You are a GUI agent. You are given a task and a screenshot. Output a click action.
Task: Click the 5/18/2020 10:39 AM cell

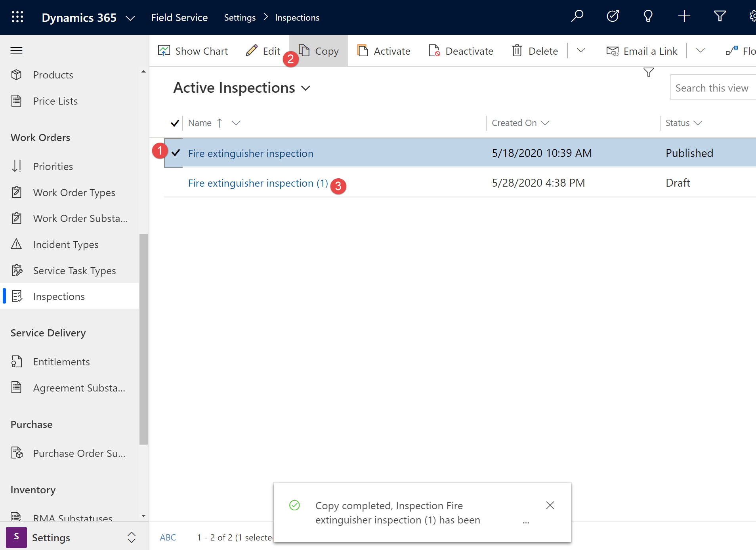tap(542, 153)
